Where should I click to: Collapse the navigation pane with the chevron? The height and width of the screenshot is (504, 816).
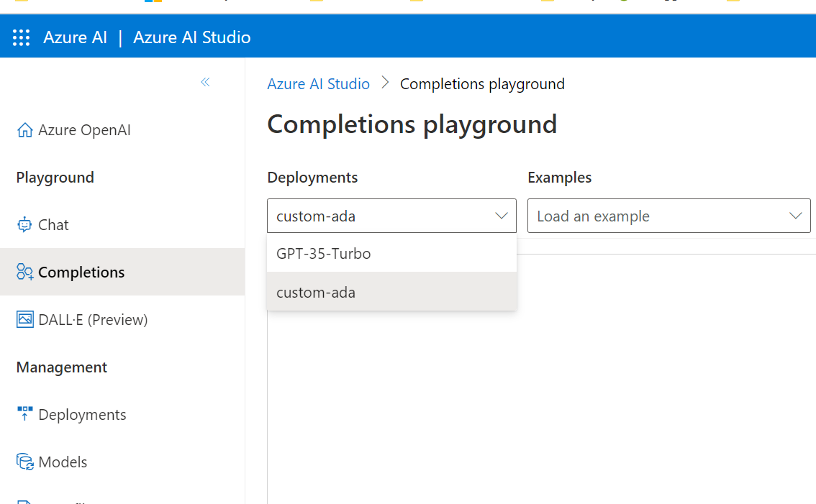pos(205,82)
